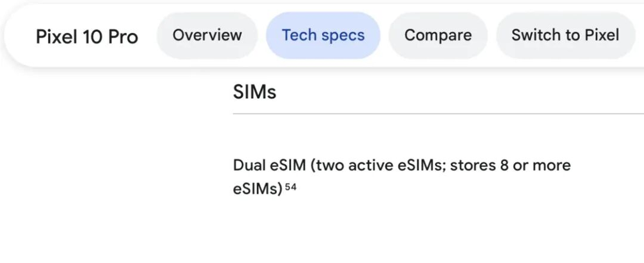Open the Overview tab
Viewport: 644px width, 263px height.
207,35
